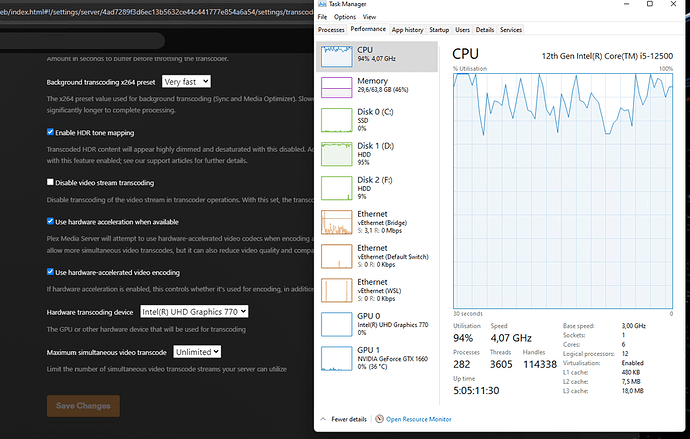Click the up time value 5:05:11:30
Screen dimensions: 690x439
[x=476, y=390]
